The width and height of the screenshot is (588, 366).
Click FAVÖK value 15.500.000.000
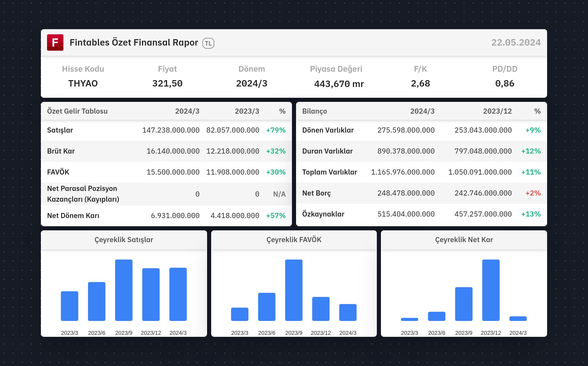click(x=173, y=172)
